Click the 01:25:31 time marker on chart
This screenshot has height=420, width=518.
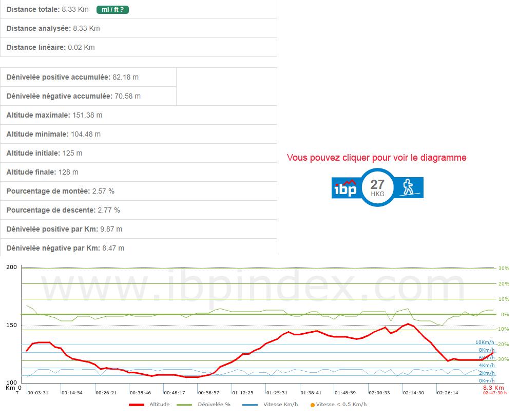277,393
